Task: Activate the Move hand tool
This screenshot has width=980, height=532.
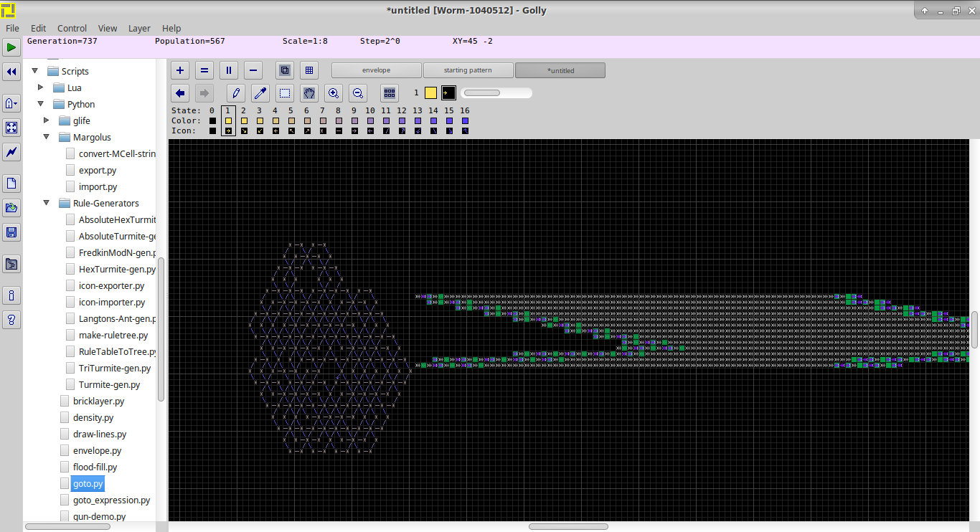Action: tap(309, 93)
